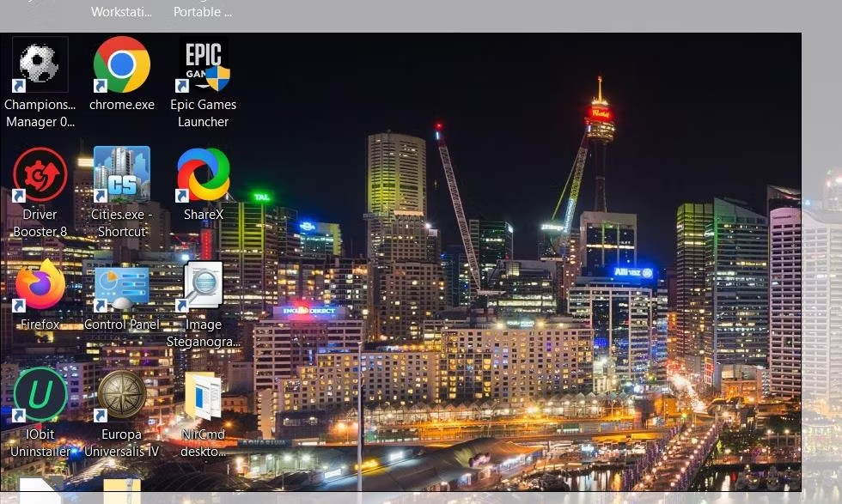Click the 'Firefox' label text
Viewport: 842px width, 504px height.
40,325
